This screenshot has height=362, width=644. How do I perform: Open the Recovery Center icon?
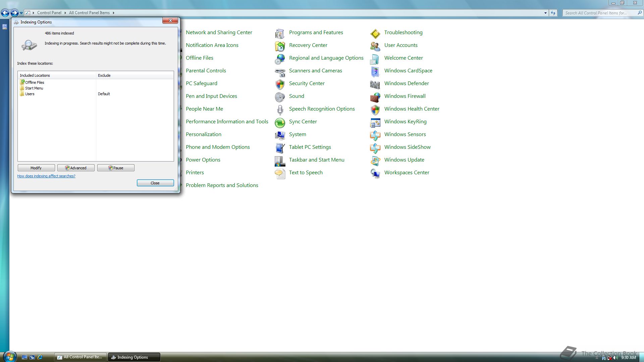coord(280,46)
